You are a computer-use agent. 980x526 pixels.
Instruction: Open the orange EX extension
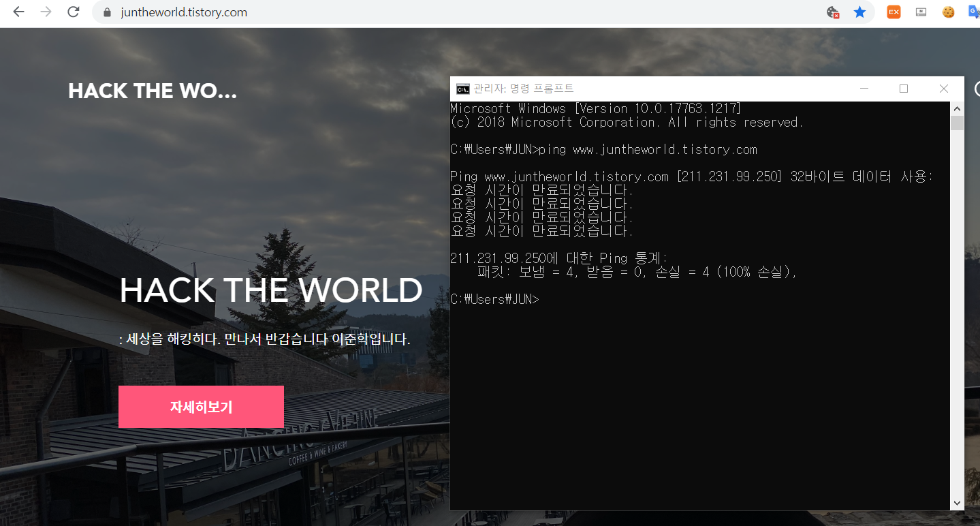[894, 12]
